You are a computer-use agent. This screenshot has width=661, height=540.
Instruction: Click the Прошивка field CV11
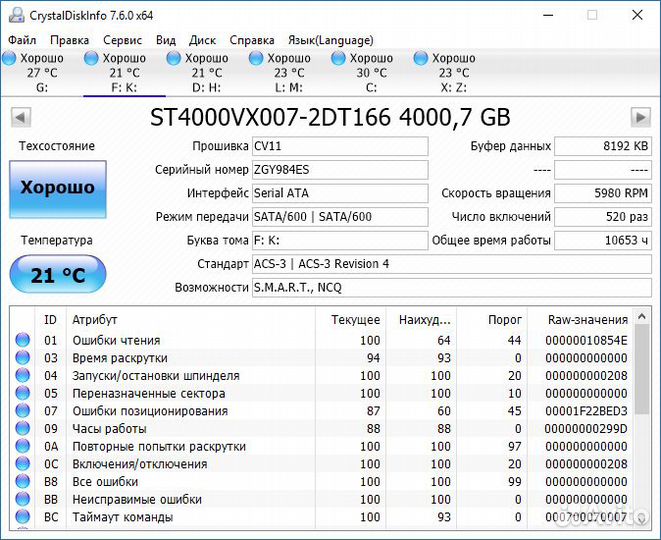tap(340, 146)
